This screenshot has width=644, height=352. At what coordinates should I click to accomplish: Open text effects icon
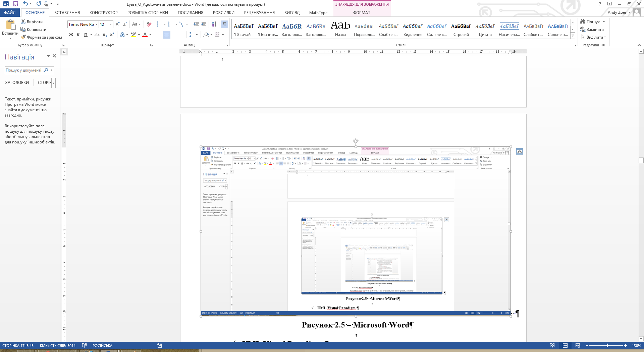[122, 34]
